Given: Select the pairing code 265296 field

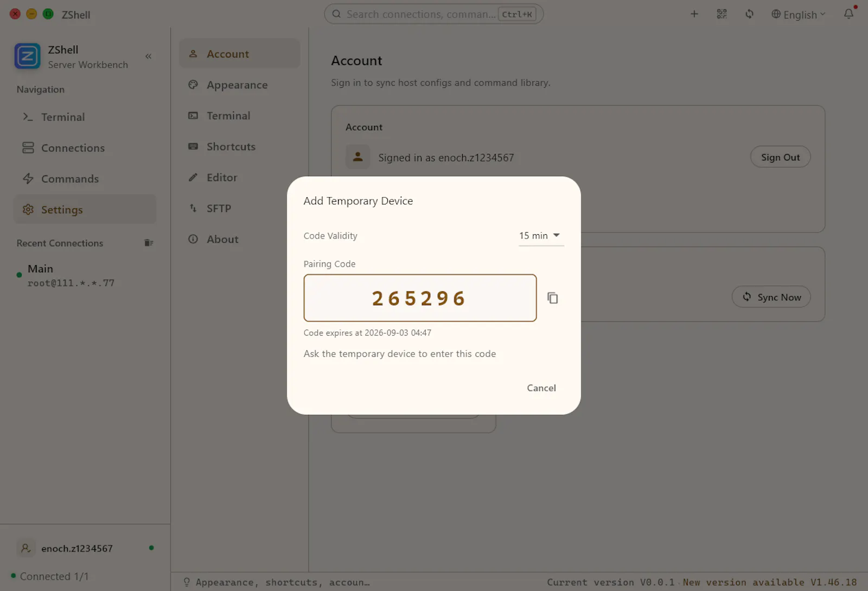Looking at the screenshot, I should coord(420,298).
